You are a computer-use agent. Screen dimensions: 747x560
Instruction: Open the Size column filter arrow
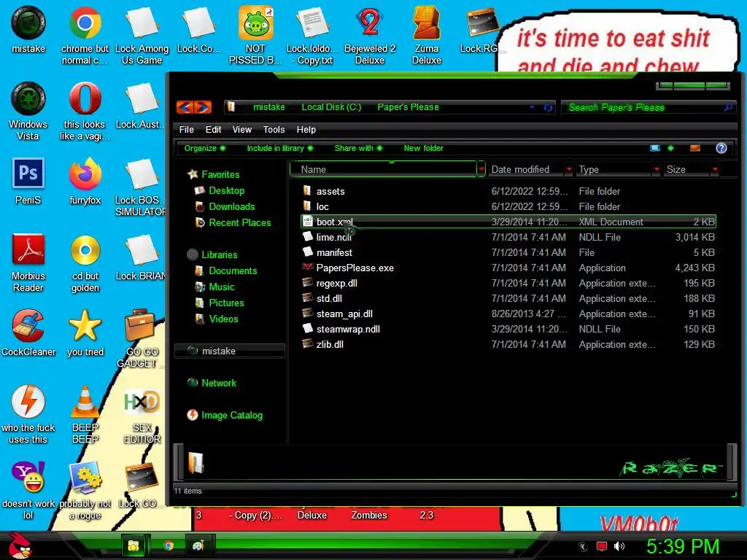[x=715, y=169]
